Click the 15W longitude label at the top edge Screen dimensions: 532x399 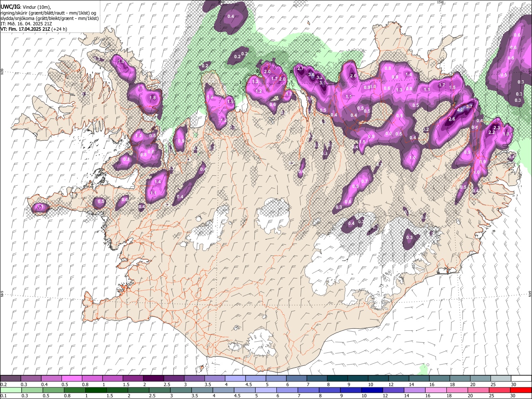pyautogui.click(x=440, y=2)
